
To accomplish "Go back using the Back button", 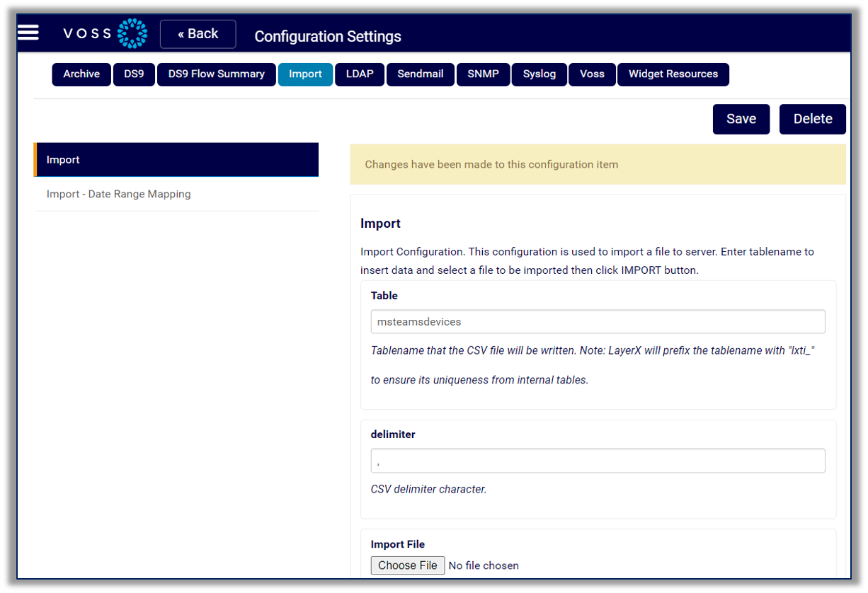I will (x=198, y=33).
